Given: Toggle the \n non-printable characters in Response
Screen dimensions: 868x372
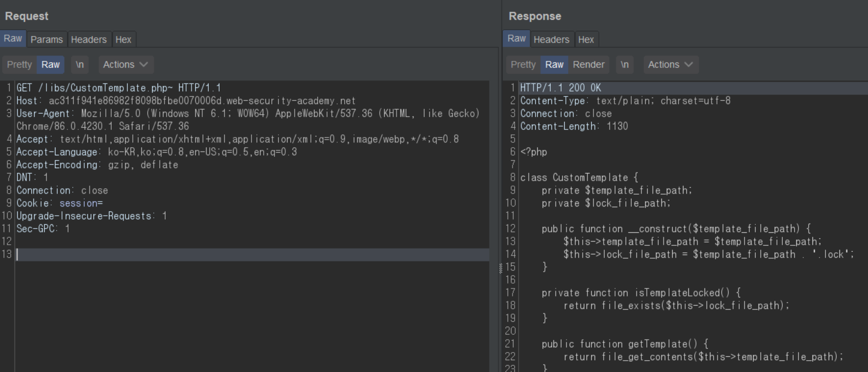Looking at the screenshot, I should click(x=625, y=65).
